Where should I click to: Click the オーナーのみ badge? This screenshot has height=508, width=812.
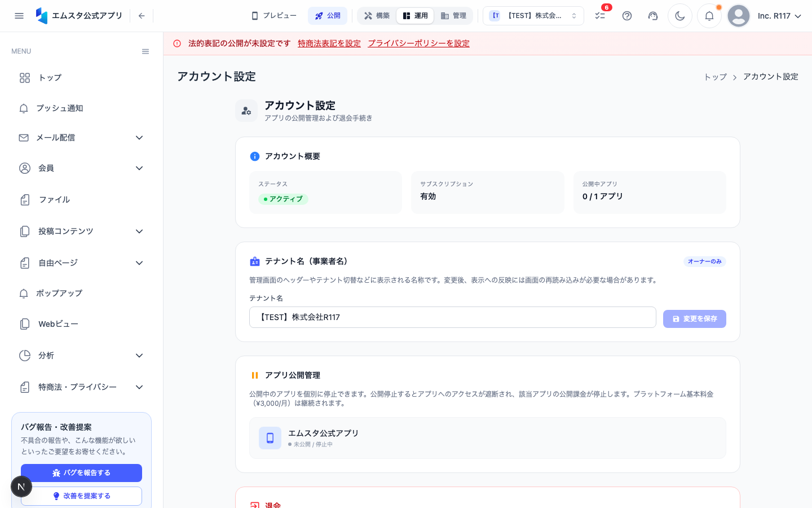click(705, 261)
